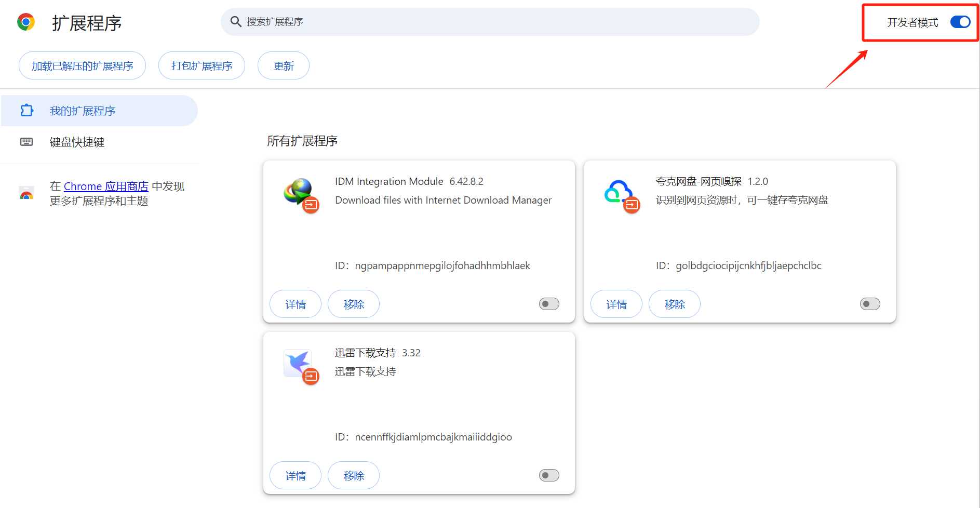Remove the 迅雷下载支持 extension
Image resolution: width=980 pixels, height=508 pixels.
[354, 475]
